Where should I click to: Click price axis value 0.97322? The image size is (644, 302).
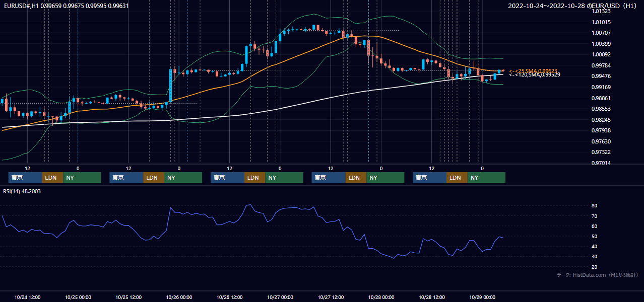point(601,152)
